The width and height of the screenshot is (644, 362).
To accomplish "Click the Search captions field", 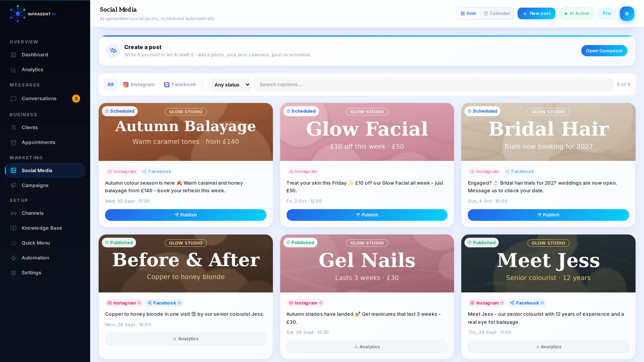I will pyautogui.click(x=434, y=84).
